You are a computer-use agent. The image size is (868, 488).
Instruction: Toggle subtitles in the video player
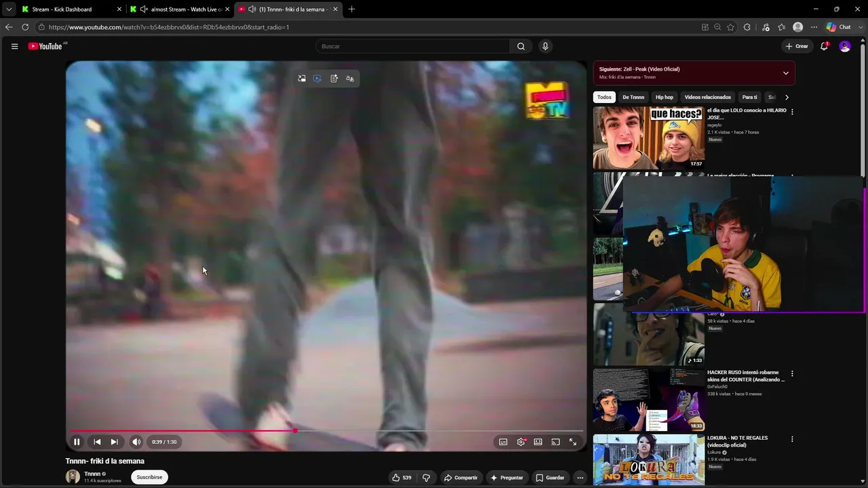pyautogui.click(x=503, y=442)
